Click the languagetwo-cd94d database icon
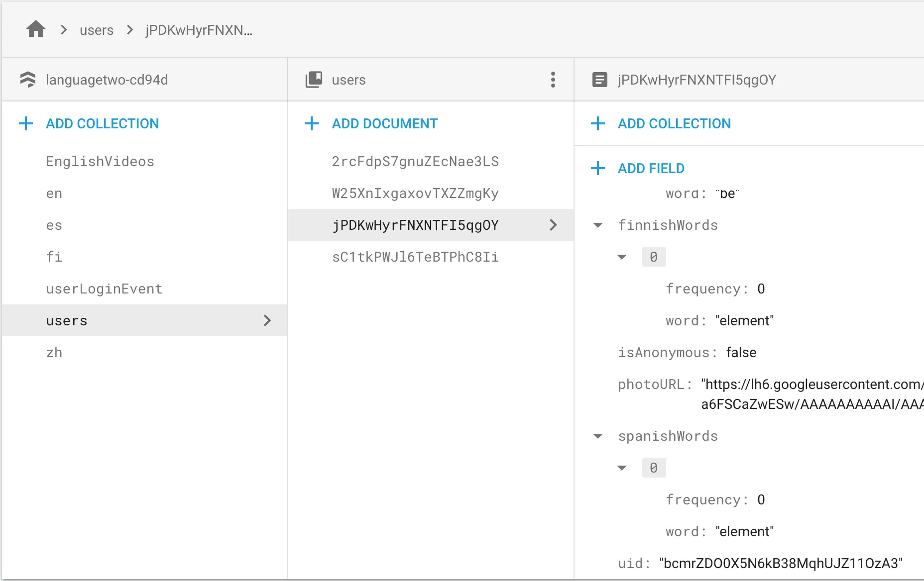 point(28,80)
